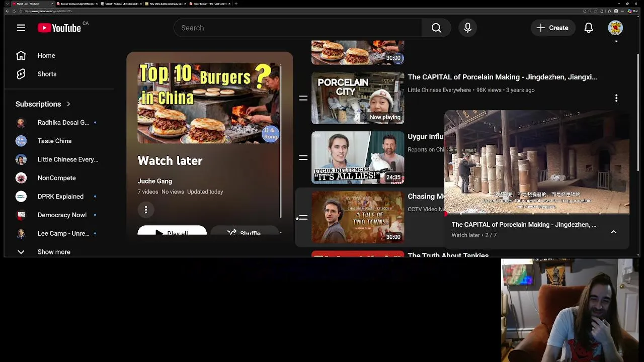The image size is (644, 362).
Task: Open more actions for the porcelain video
Action: [x=616, y=98]
